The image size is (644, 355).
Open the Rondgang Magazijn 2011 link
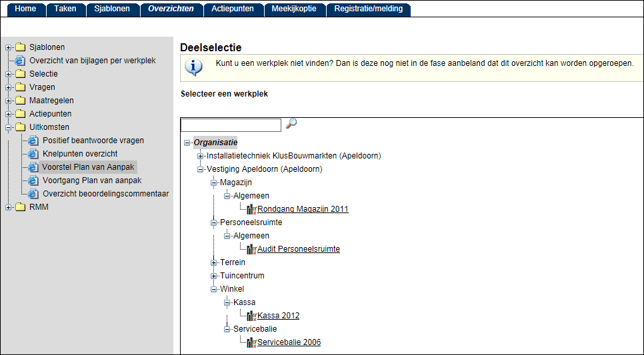(x=303, y=209)
